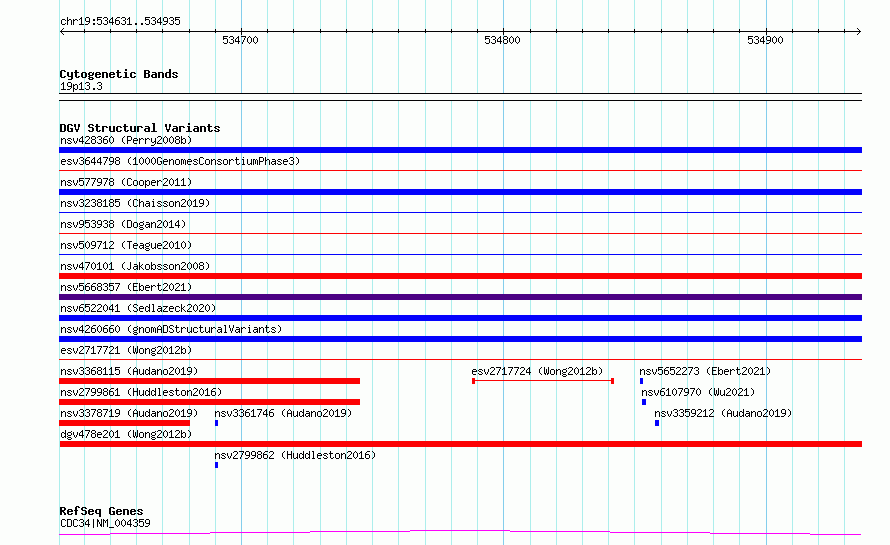
Task: Click the DGV Structural Variants track heading
Action: 140,128
